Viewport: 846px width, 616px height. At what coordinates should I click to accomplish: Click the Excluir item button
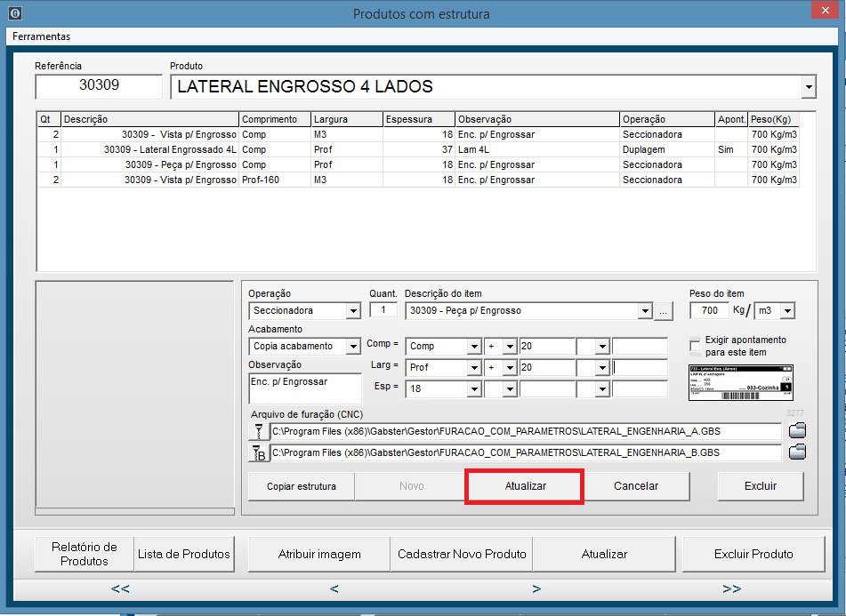(761, 486)
